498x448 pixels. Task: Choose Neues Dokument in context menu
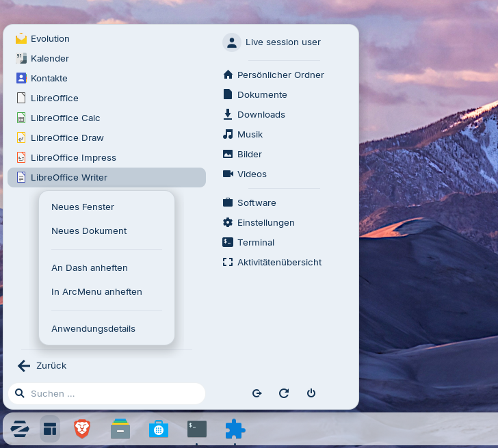[x=89, y=230]
